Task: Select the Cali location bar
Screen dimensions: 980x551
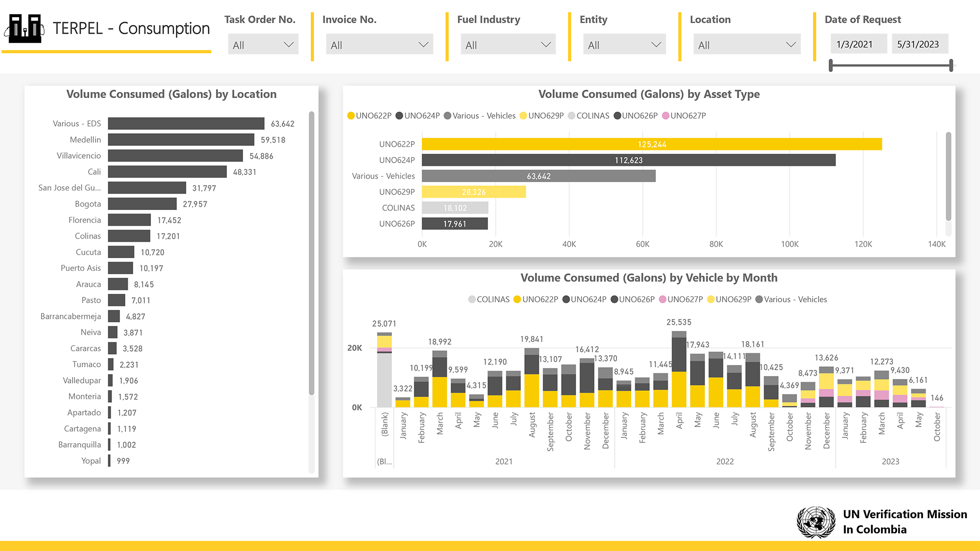Action: tap(168, 172)
